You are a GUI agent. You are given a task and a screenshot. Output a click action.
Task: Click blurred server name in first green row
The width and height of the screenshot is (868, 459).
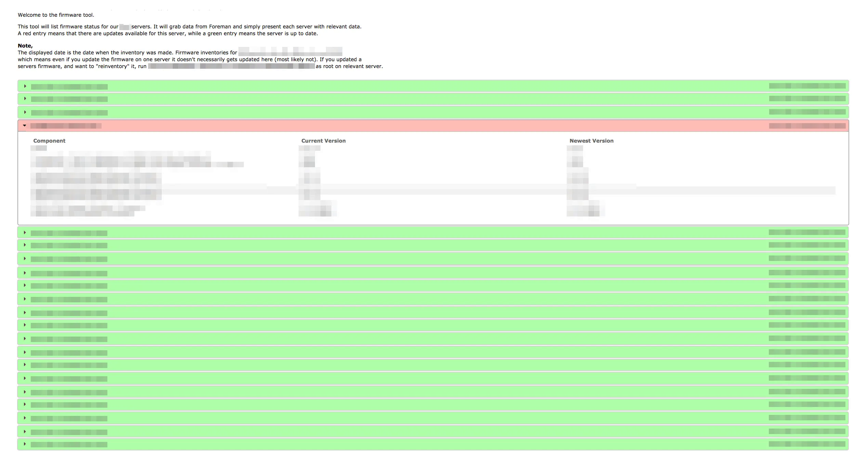point(69,87)
